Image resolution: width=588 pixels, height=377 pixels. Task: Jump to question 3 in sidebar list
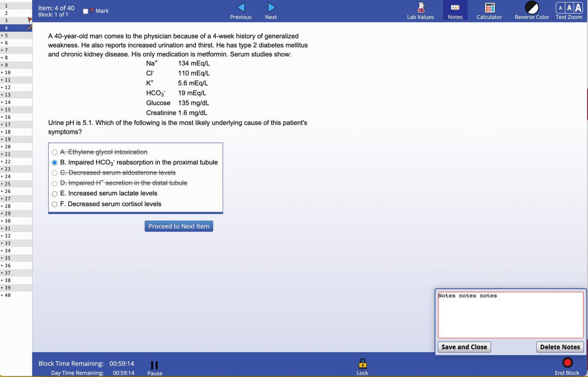click(7, 20)
